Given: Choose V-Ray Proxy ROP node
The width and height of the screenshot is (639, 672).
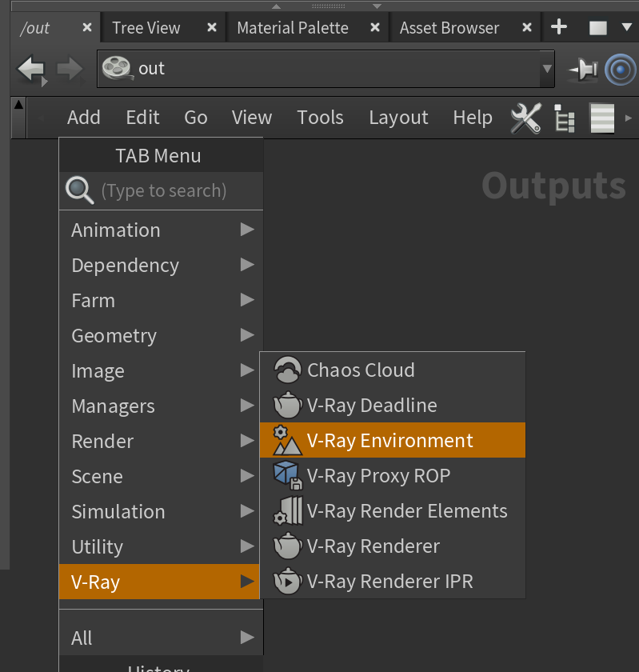Looking at the screenshot, I should (x=393, y=475).
